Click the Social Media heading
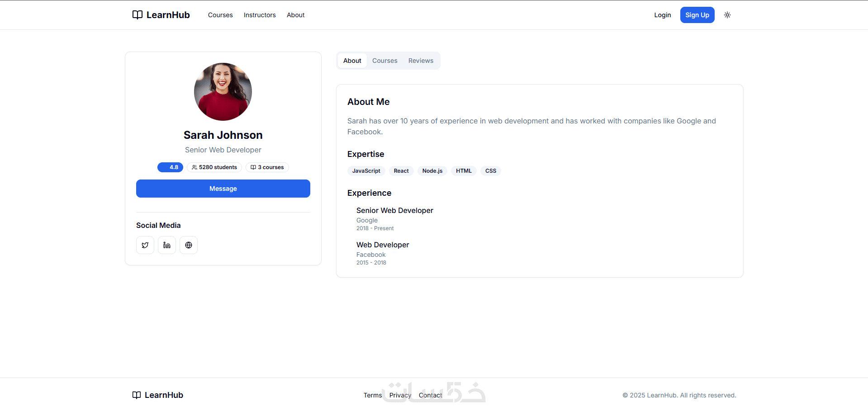The image size is (868, 411). [x=158, y=225]
